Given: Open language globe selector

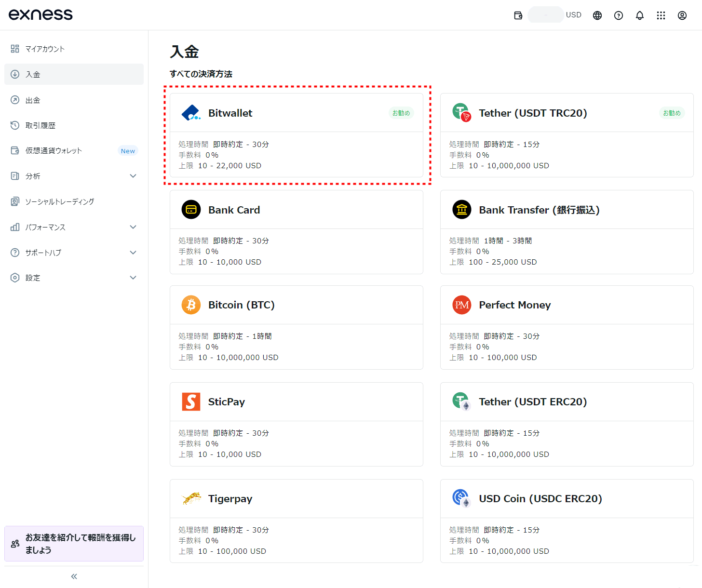Looking at the screenshot, I should [x=597, y=15].
